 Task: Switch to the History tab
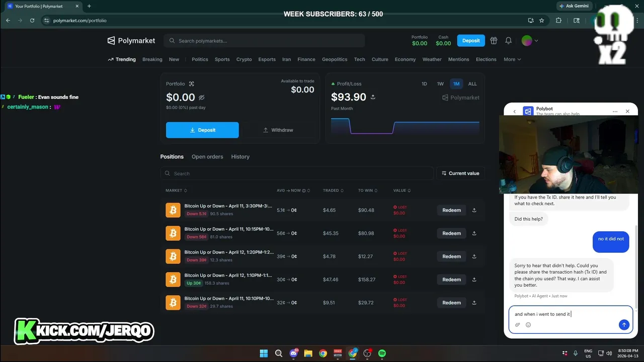(x=240, y=157)
